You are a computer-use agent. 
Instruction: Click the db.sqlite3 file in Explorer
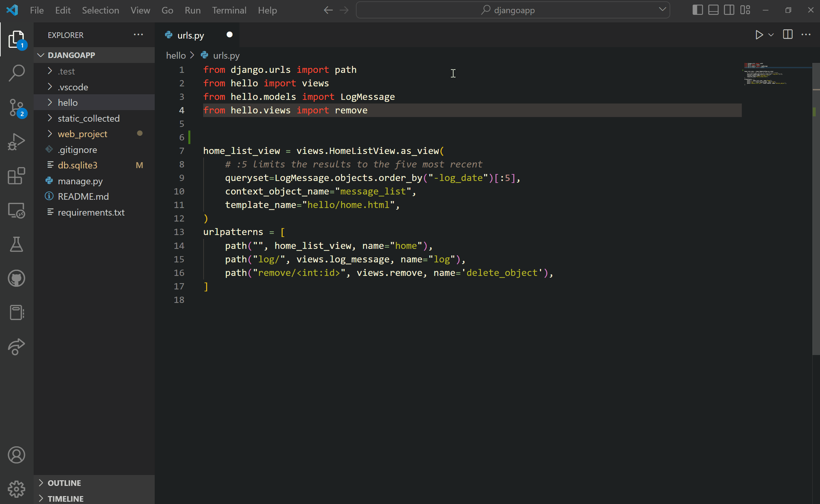pyautogui.click(x=78, y=165)
